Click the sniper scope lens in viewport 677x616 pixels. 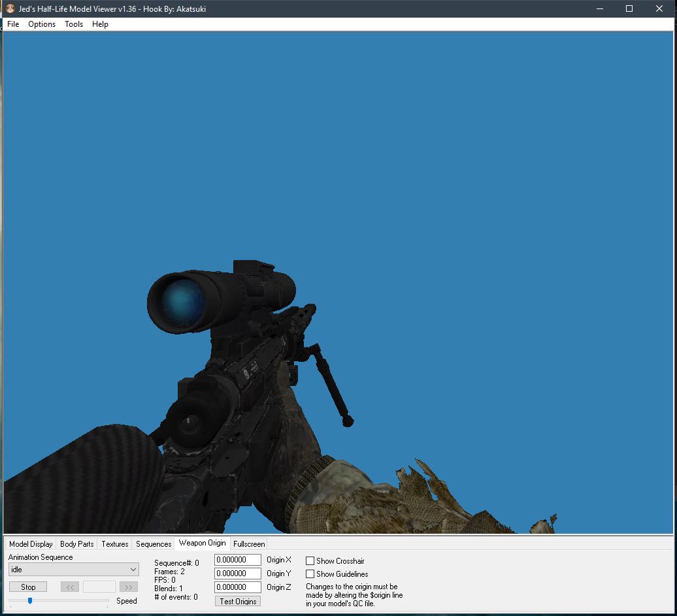(x=182, y=302)
